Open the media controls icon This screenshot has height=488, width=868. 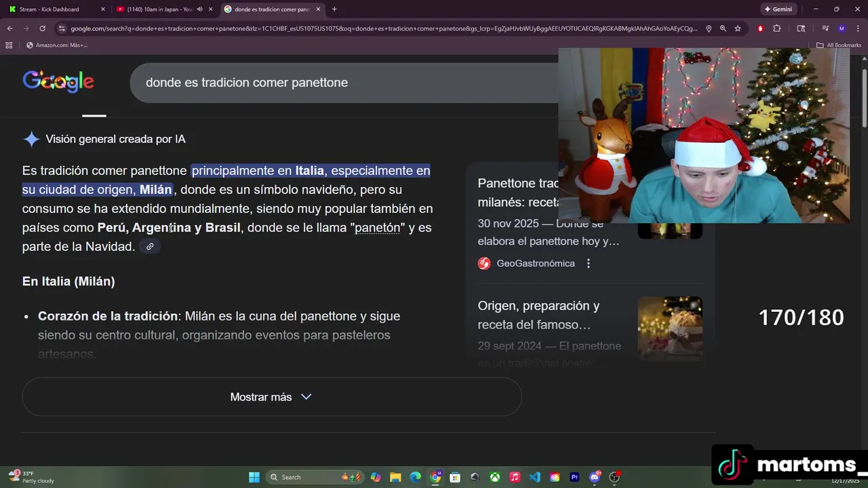coord(825,28)
